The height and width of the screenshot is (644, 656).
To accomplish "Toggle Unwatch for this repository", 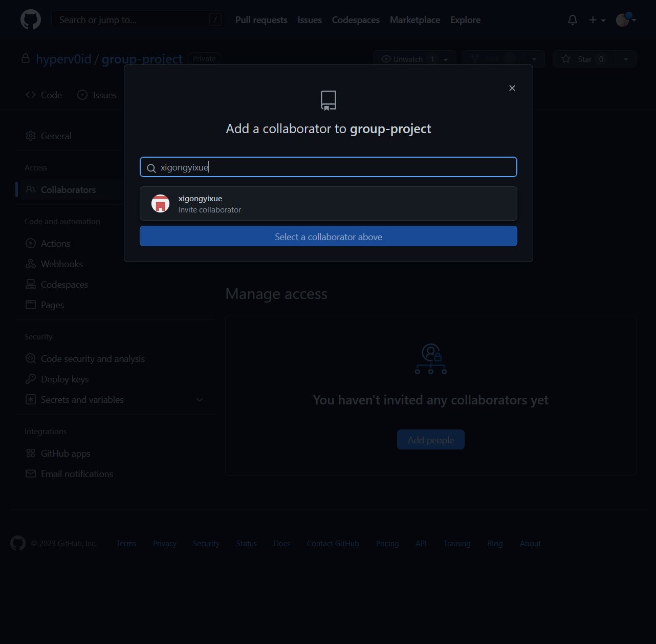I will [x=408, y=59].
